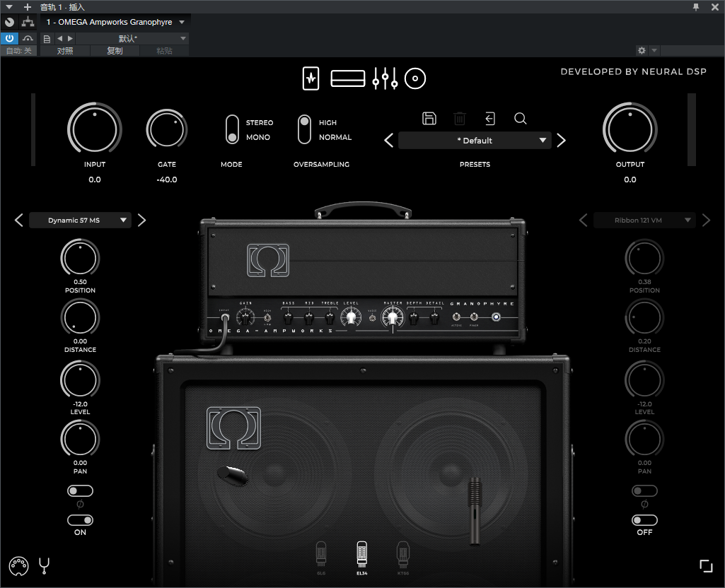Flip the amp High/Low gain toggle switch
725x588 pixels.
point(267,317)
